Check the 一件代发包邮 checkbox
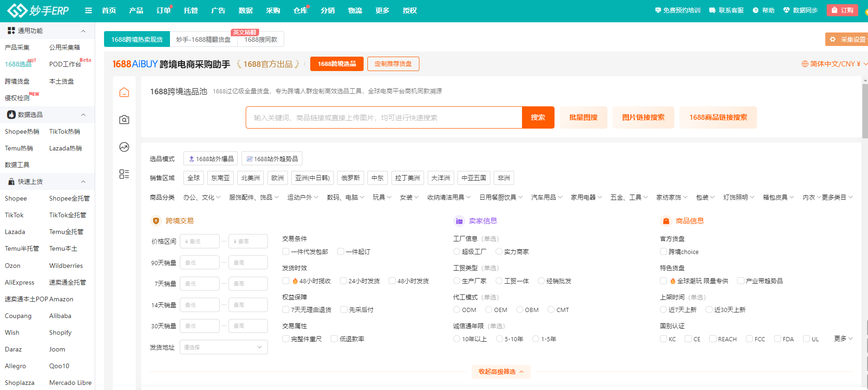The width and height of the screenshot is (868, 390). (286, 252)
